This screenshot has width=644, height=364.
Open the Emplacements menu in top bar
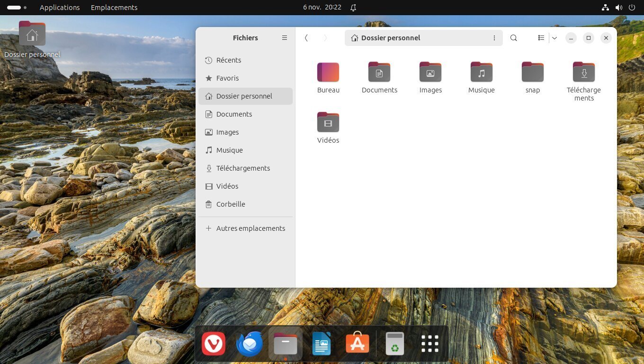coord(114,8)
